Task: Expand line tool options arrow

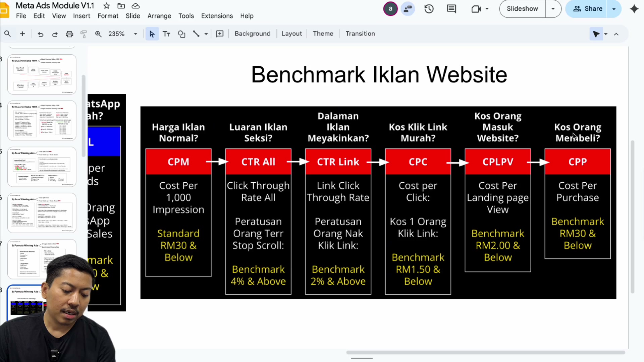Action: [206, 34]
